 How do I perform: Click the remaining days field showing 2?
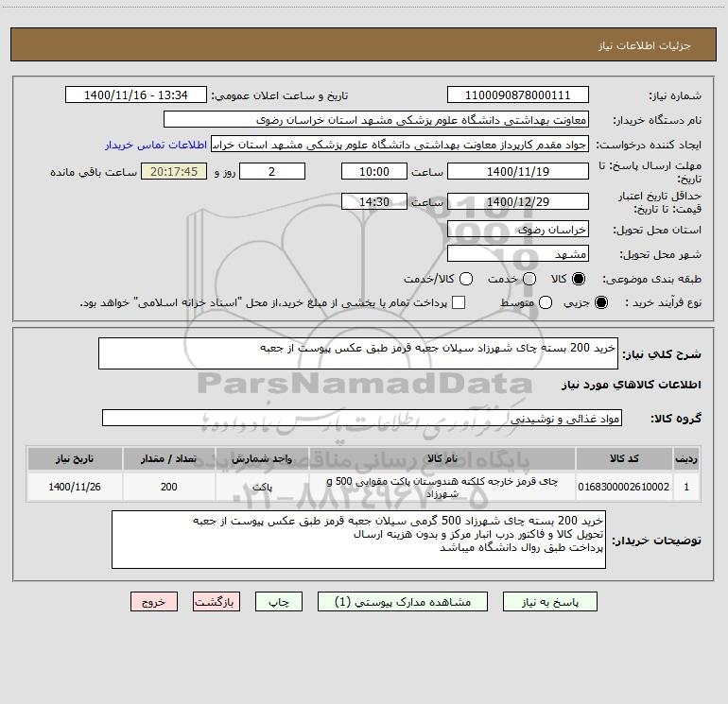tap(272, 172)
